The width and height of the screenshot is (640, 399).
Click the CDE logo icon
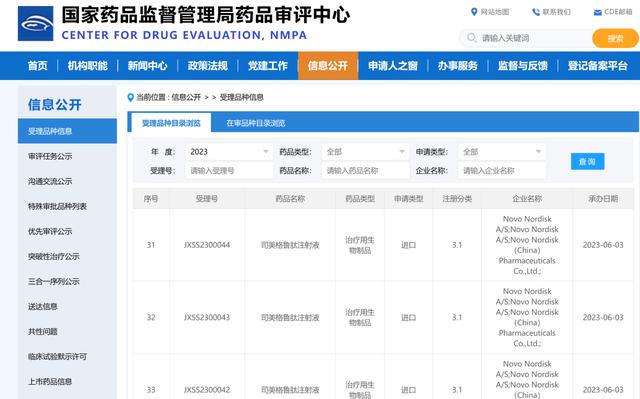tap(36, 24)
